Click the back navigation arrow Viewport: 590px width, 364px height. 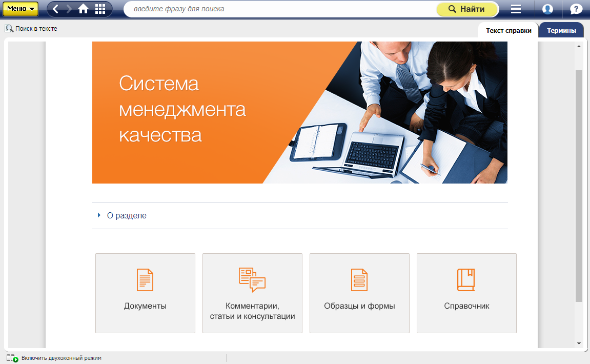pos(56,9)
